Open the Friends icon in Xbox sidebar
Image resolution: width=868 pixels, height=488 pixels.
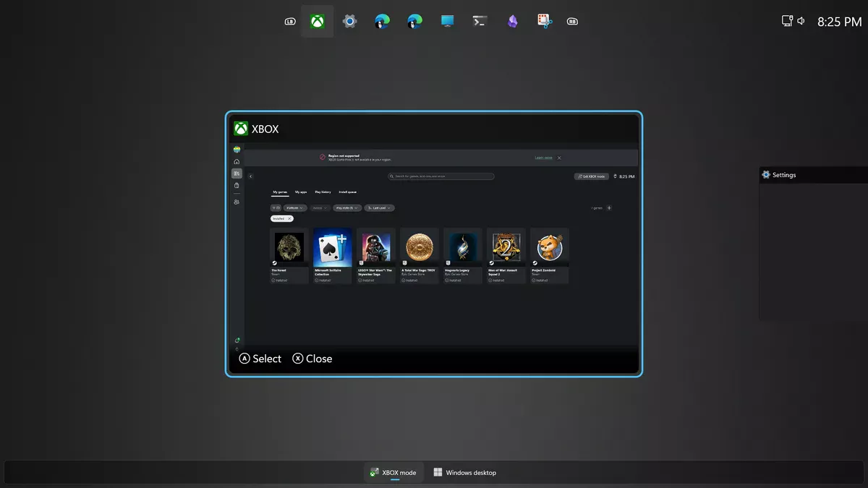tap(237, 202)
